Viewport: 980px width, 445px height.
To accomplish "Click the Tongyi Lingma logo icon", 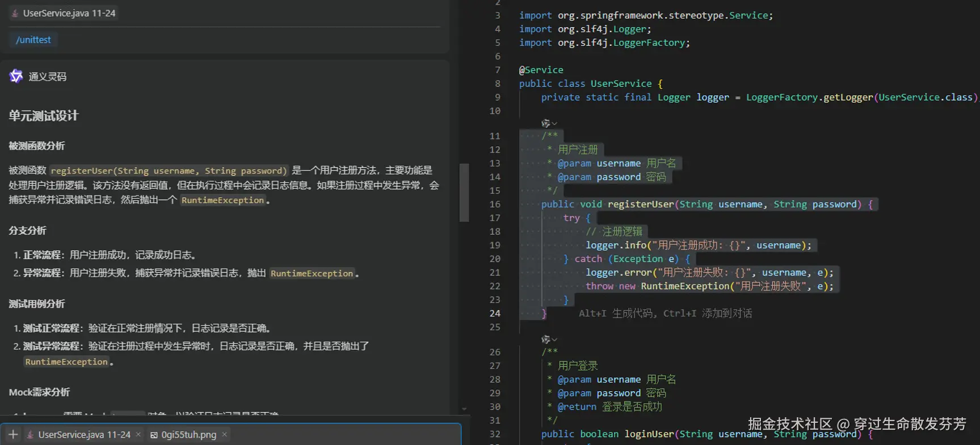I will pos(16,76).
